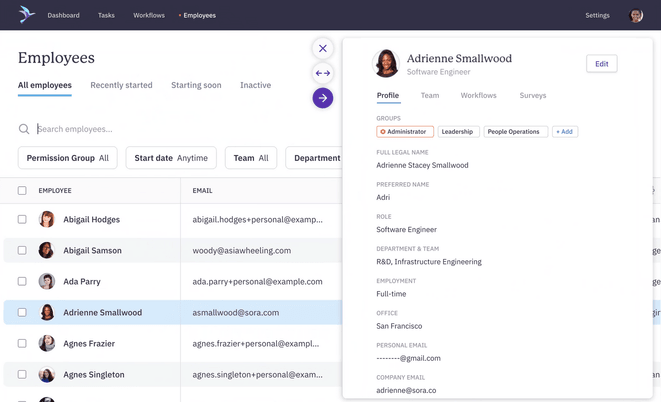
Task: Click the name Ada Parry
Action: pos(82,281)
